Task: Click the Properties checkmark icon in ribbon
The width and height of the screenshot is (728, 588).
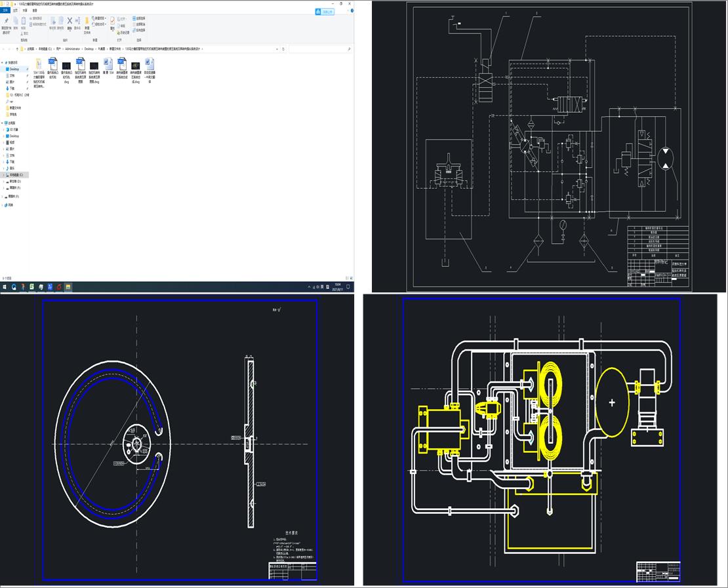Action: click(x=112, y=21)
